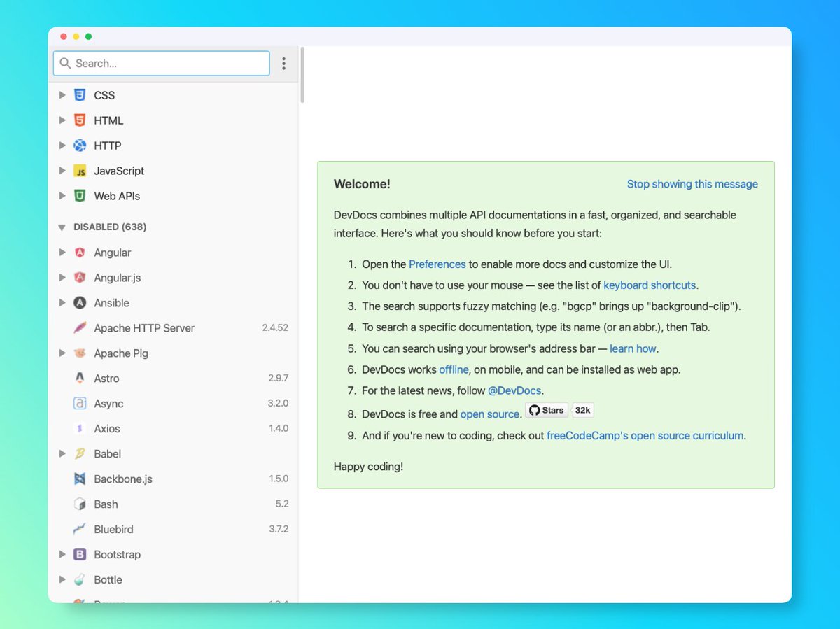Expand the Bootstrap entry arrow
Viewport: 840px width, 629px height.
[x=62, y=555]
